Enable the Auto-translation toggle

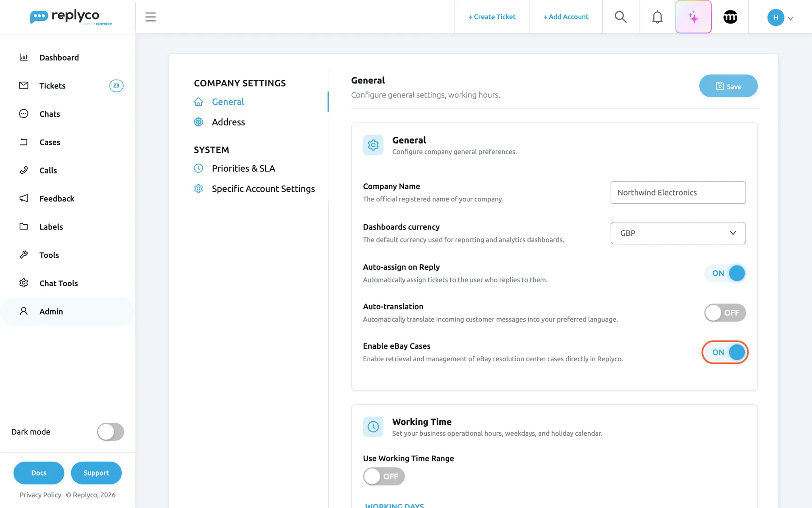pyautogui.click(x=725, y=312)
